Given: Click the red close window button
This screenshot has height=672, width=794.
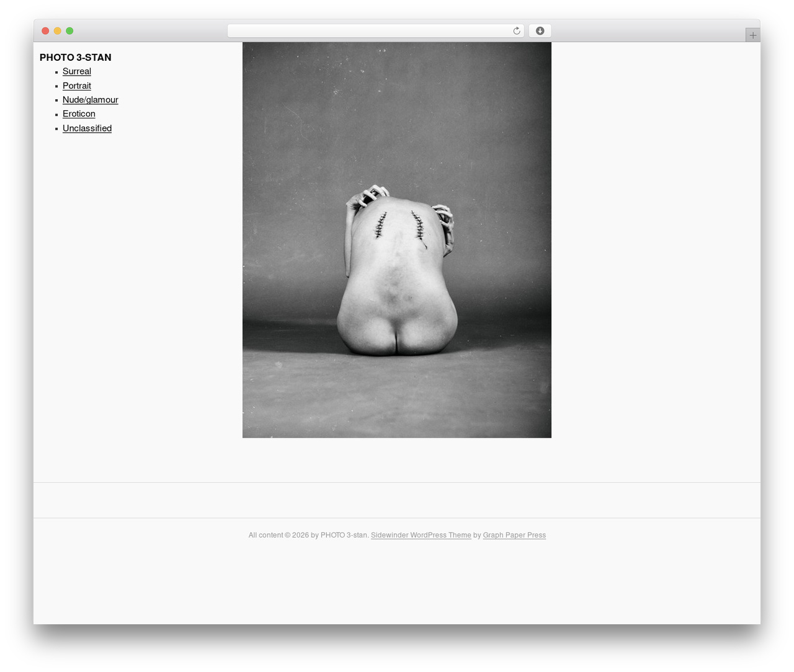Looking at the screenshot, I should click(x=45, y=31).
